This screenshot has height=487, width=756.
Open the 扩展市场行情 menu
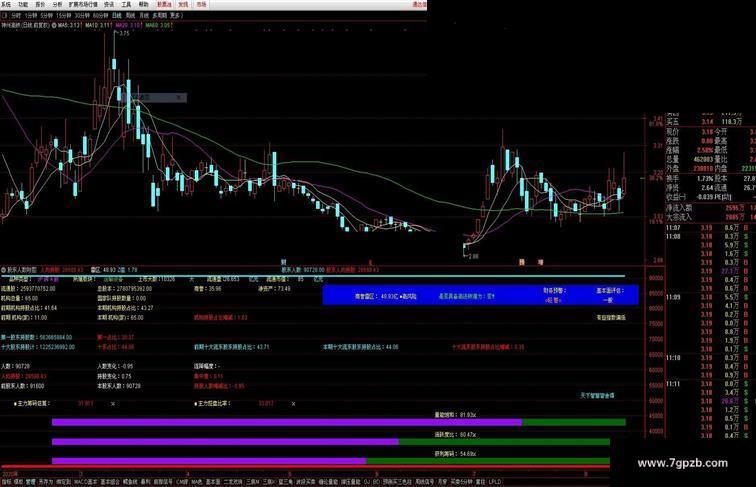pyautogui.click(x=83, y=4)
